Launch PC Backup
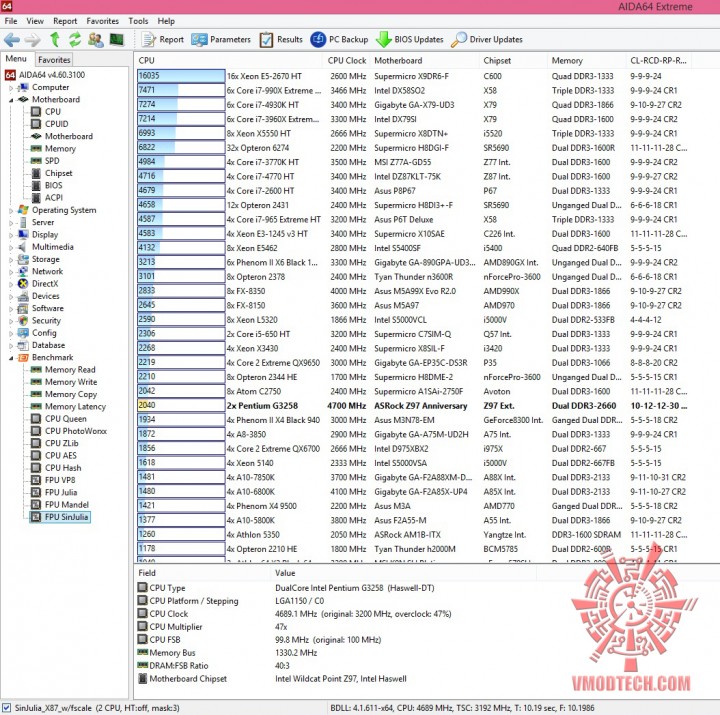Viewport: 720px width, 715px height. click(339, 39)
